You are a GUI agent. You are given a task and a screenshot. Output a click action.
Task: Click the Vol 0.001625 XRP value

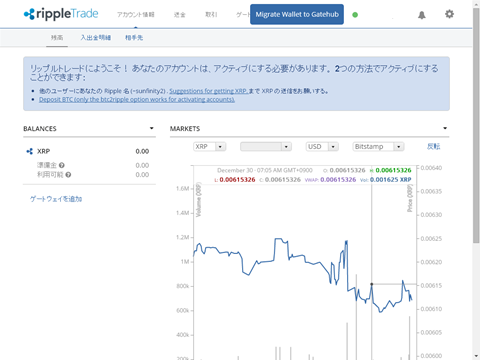[x=390, y=180]
